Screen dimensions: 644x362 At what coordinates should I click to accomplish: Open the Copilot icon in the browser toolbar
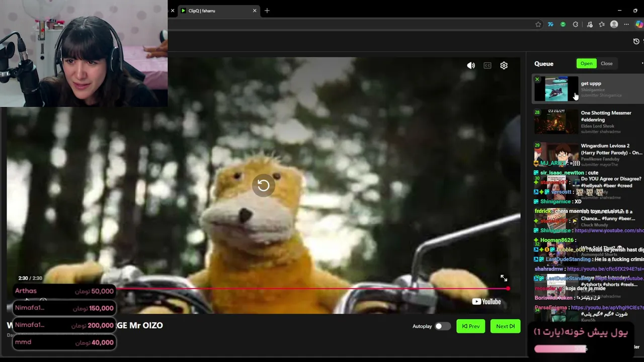[640, 24]
